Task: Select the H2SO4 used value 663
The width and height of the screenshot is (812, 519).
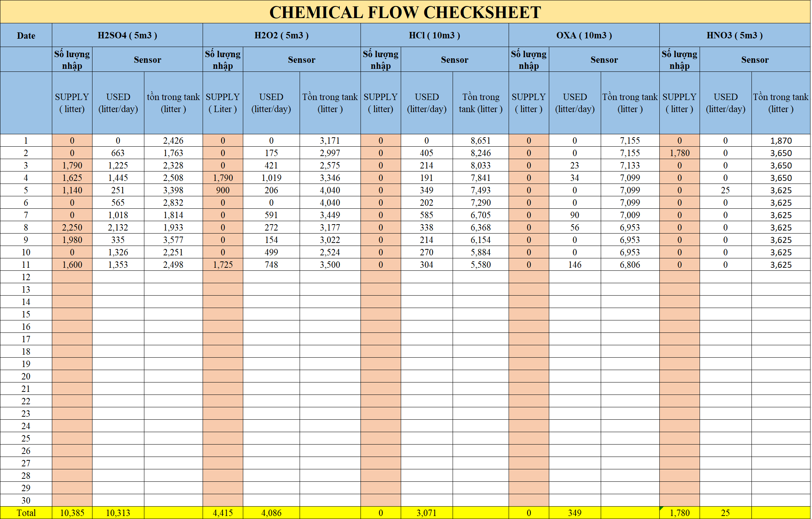Action: [x=118, y=153]
